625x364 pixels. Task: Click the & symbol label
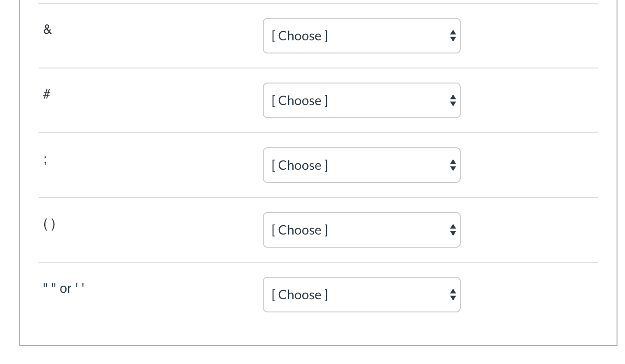[x=47, y=30]
